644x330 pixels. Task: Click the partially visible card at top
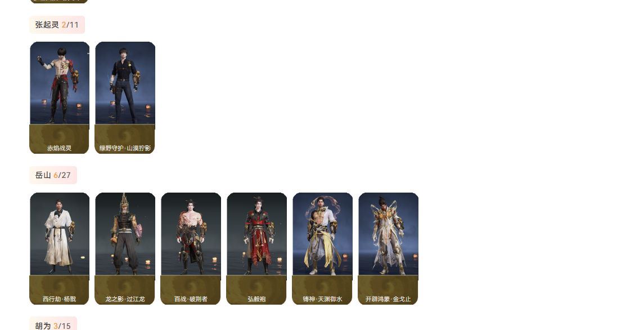59,1
